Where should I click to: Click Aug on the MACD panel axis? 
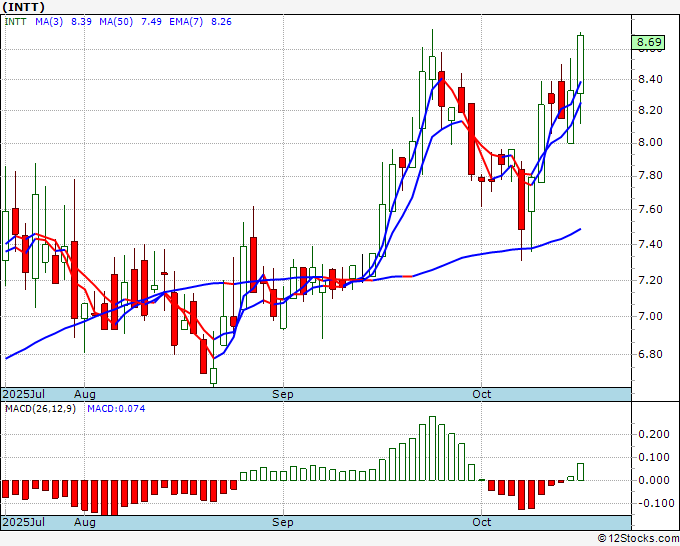[85, 522]
